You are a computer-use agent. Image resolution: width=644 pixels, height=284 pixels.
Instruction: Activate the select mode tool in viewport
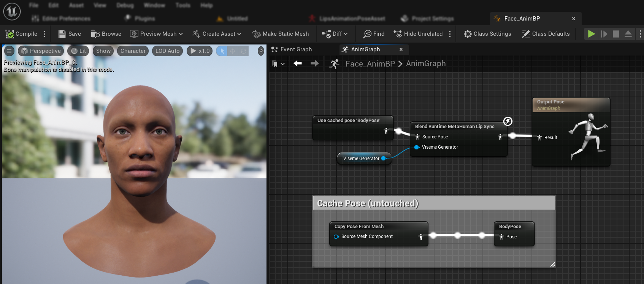click(x=222, y=51)
